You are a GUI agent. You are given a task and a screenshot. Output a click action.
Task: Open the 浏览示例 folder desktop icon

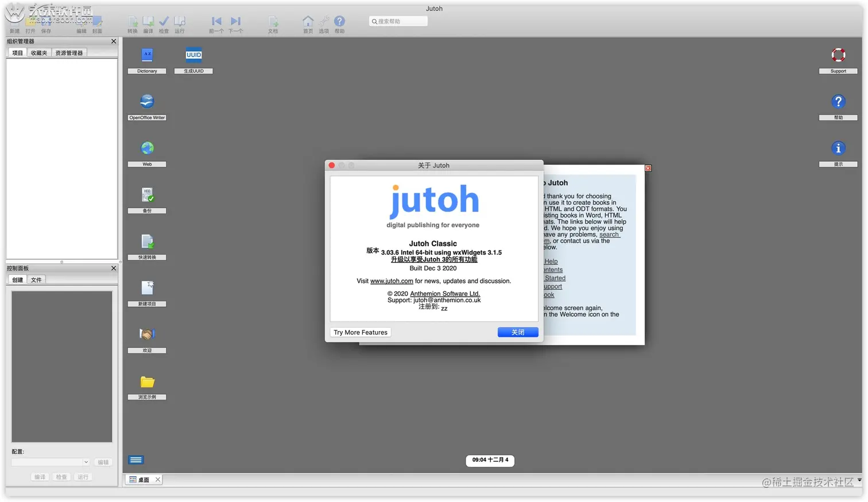point(147,386)
